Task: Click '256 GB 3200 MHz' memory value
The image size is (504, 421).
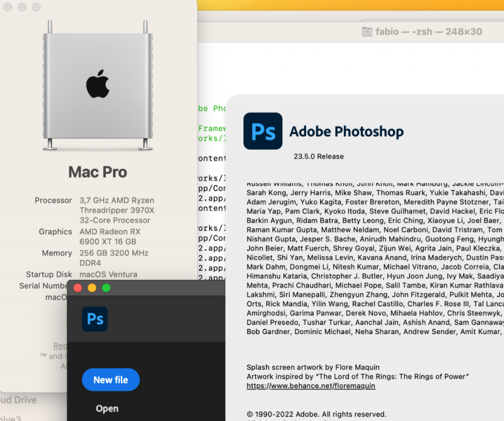Action: click(x=114, y=253)
